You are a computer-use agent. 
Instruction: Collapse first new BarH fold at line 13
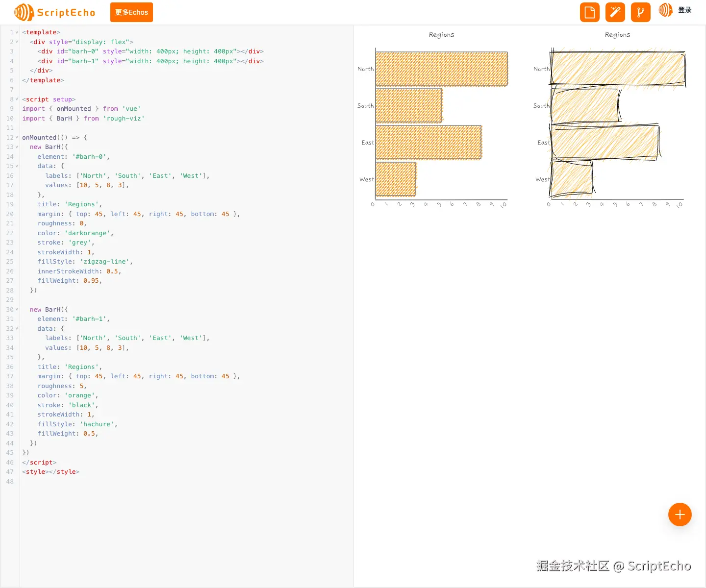click(17, 147)
